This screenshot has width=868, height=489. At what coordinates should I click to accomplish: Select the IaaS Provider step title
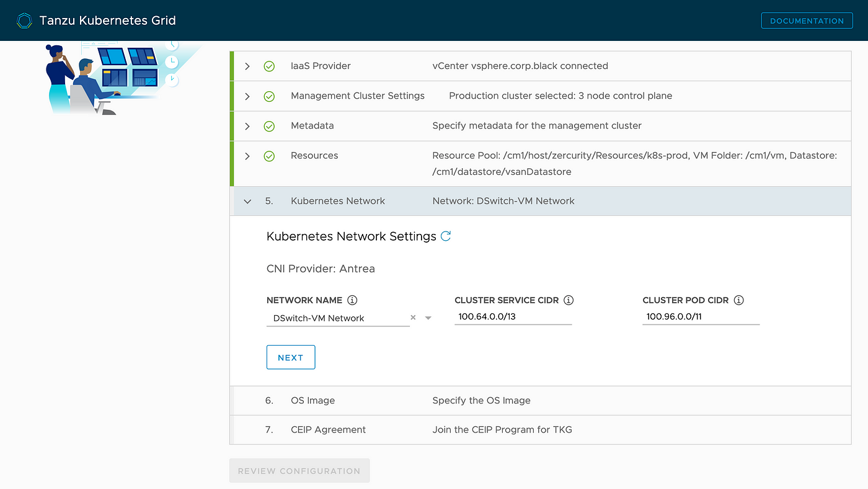point(321,66)
